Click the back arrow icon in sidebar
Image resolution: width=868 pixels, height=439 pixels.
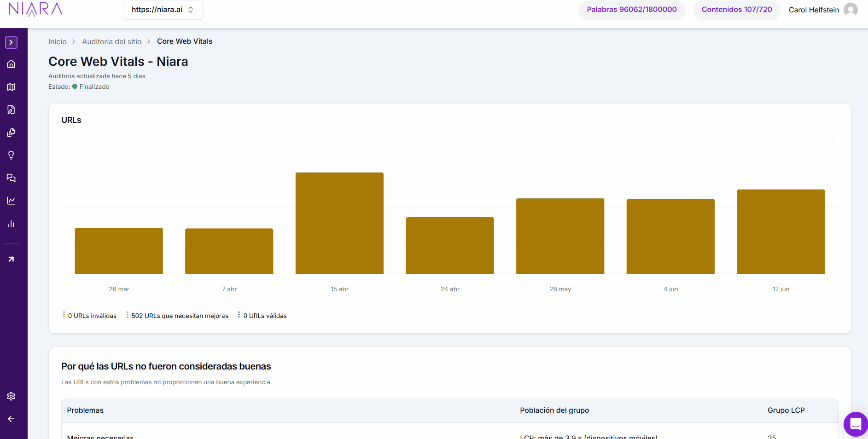(11, 419)
